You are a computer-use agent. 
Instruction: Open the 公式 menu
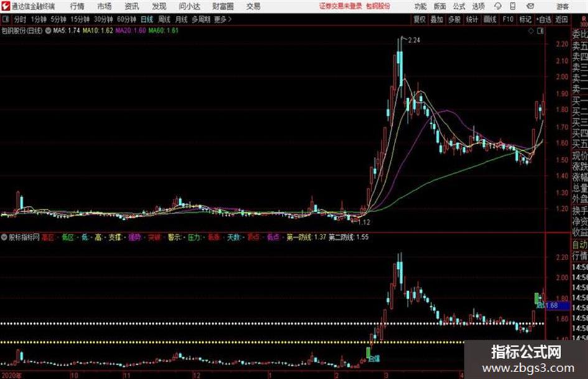tap(459, 6)
